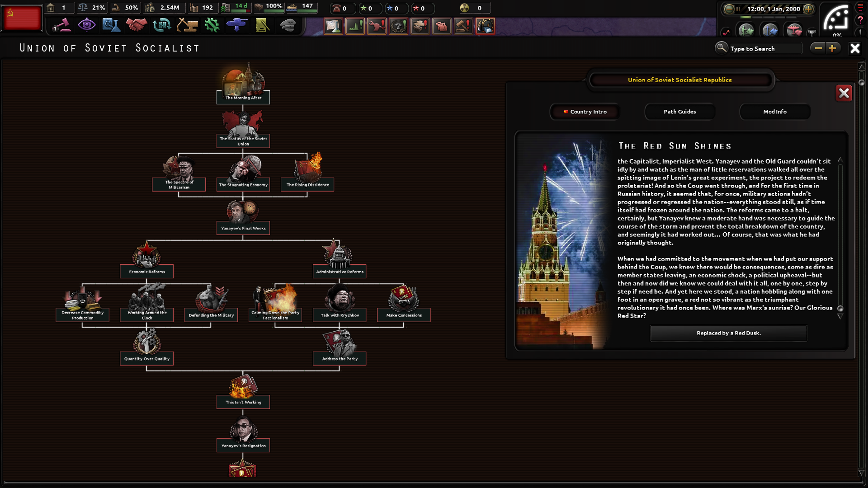The image size is (868, 488).
Task: Zoom in the focus tree view
Action: point(832,48)
